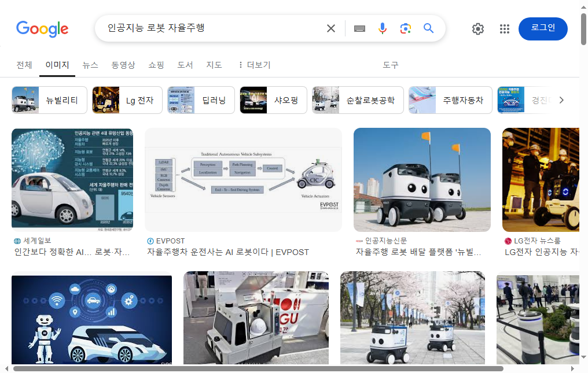
Task: Click the horizontal scrollbar thumb
Action: tap(258, 369)
